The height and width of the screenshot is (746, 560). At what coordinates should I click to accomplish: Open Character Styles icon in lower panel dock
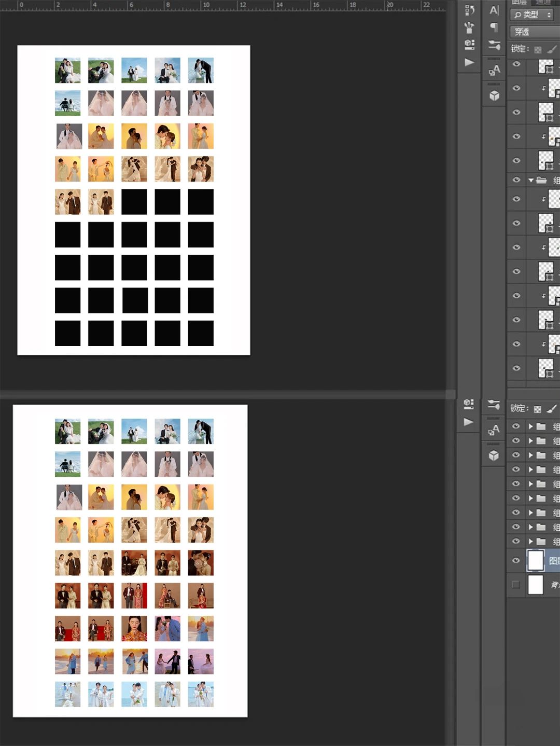pyautogui.click(x=494, y=430)
